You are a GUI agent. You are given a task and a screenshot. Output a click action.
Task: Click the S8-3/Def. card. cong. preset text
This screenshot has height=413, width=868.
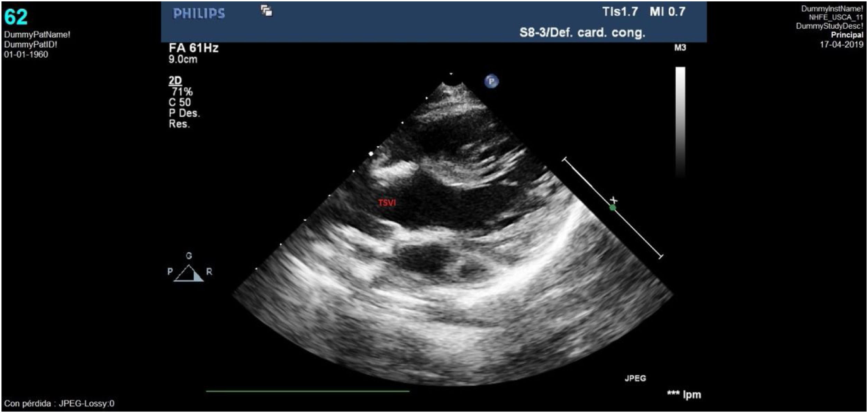[x=582, y=33]
